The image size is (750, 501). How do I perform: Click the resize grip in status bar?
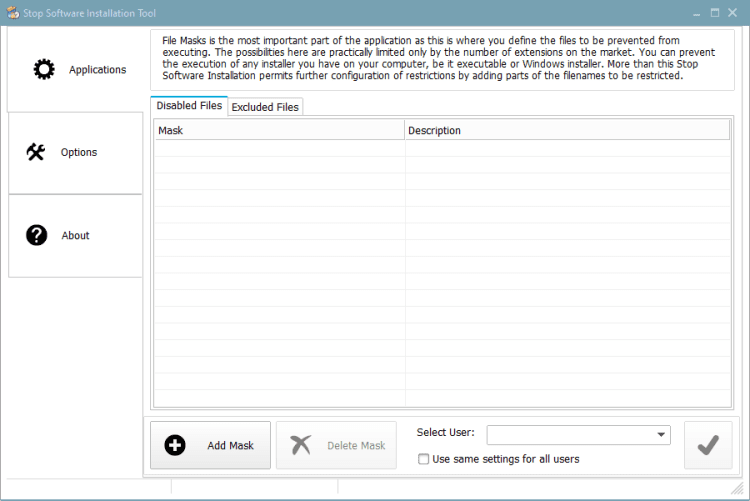point(737,488)
